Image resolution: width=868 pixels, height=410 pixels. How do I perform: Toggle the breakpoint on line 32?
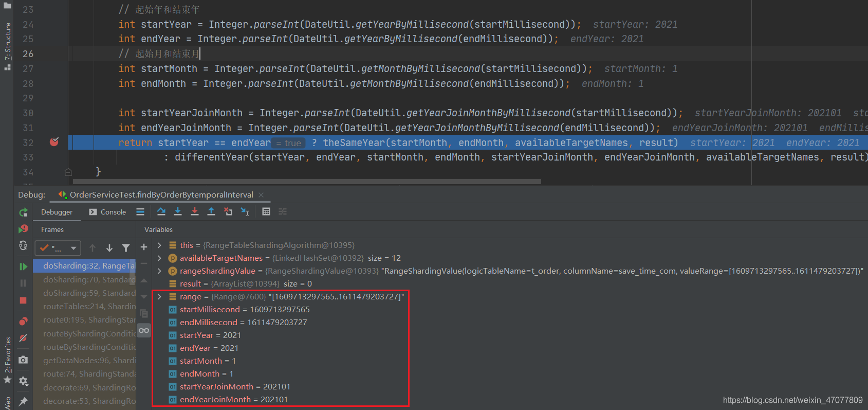click(54, 142)
